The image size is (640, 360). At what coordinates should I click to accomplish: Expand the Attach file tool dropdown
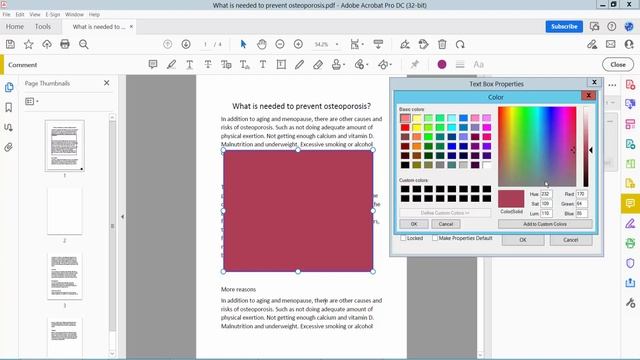[367, 64]
